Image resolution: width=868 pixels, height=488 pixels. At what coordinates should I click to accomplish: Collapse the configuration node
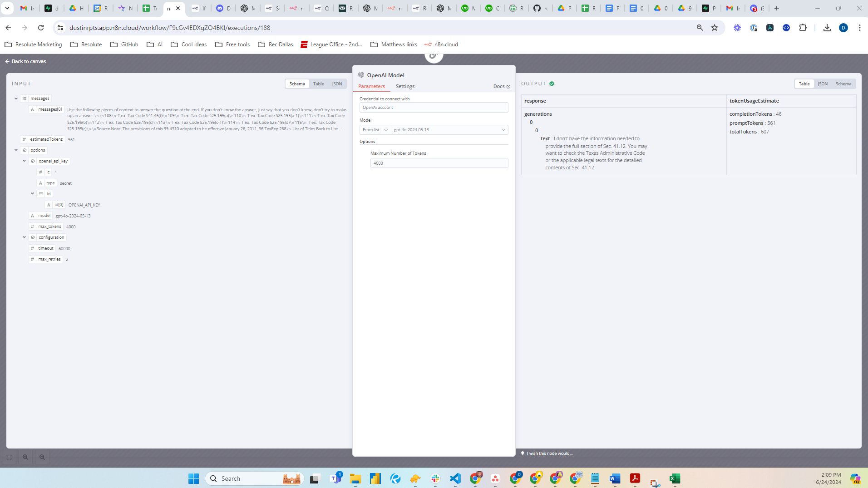[x=25, y=237]
